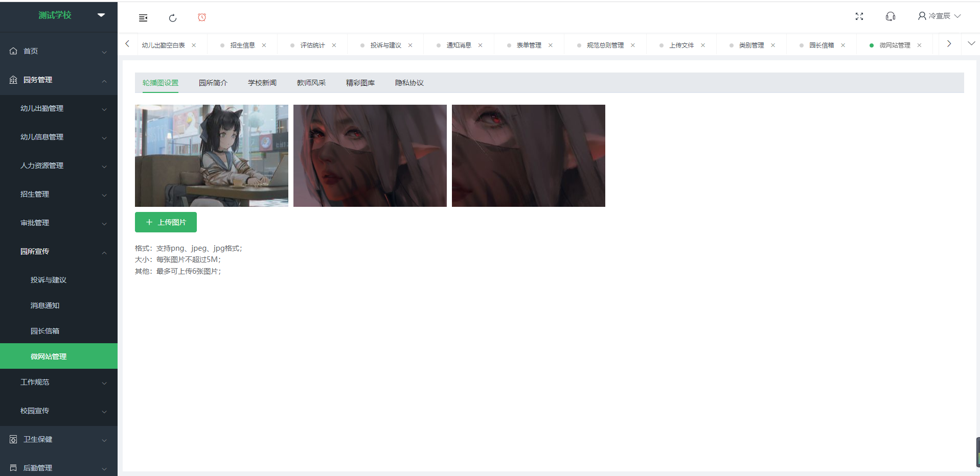Click the refresh page icon
980x476 pixels.
pyautogui.click(x=173, y=18)
